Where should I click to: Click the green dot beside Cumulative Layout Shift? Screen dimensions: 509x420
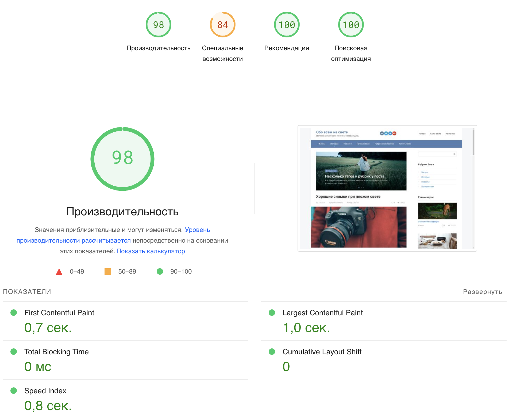pos(272,352)
